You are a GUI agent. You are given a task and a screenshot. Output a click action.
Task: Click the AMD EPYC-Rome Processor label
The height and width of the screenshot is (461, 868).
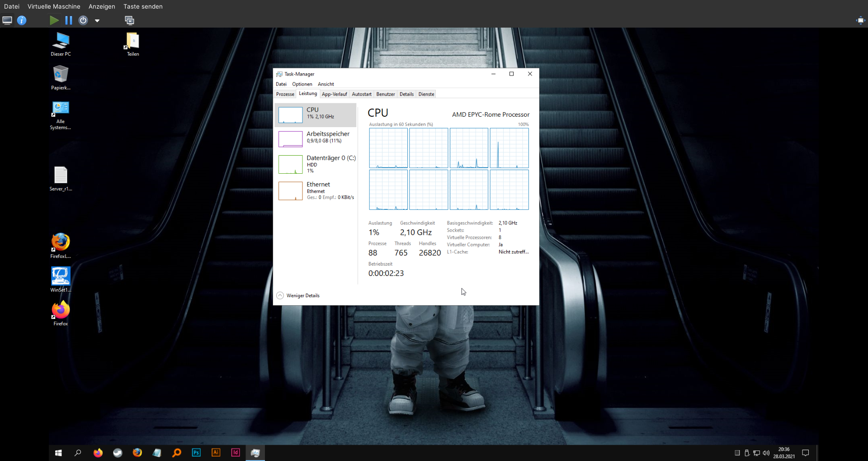(491, 114)
